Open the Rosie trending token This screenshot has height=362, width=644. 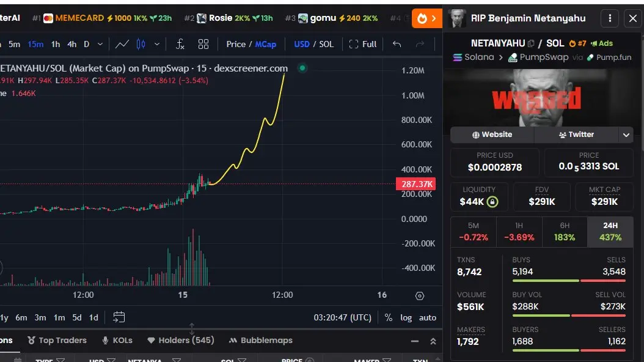click(x=229, y=18)
